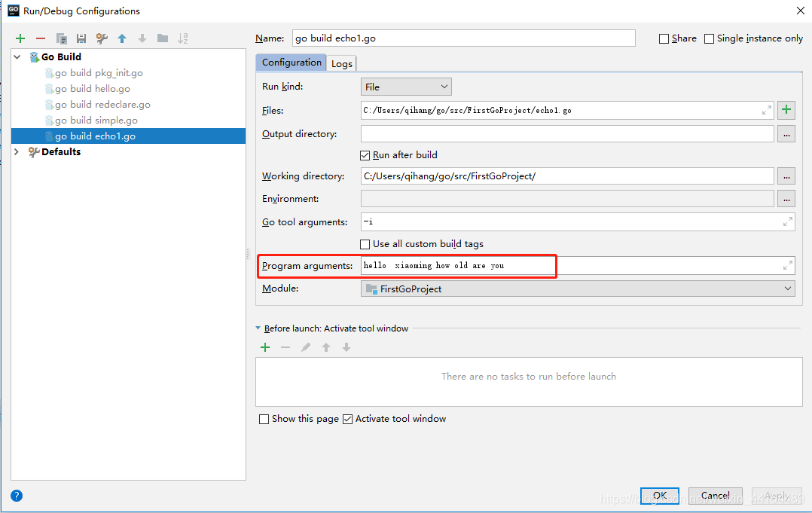The height and width of the screenshot is (513, 812).
Task: Collapse the Before launch section
Action: [x=258, y=328]
